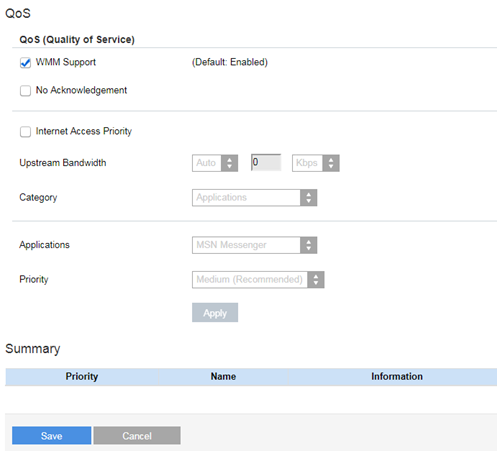Click the upstream bandwidth value field

pyautogui.click(x=266, y=162)
